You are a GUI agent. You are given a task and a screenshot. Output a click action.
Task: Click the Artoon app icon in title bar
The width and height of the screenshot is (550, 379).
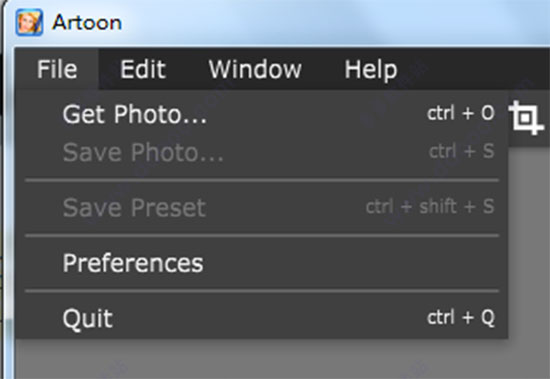tap(29, 23)
